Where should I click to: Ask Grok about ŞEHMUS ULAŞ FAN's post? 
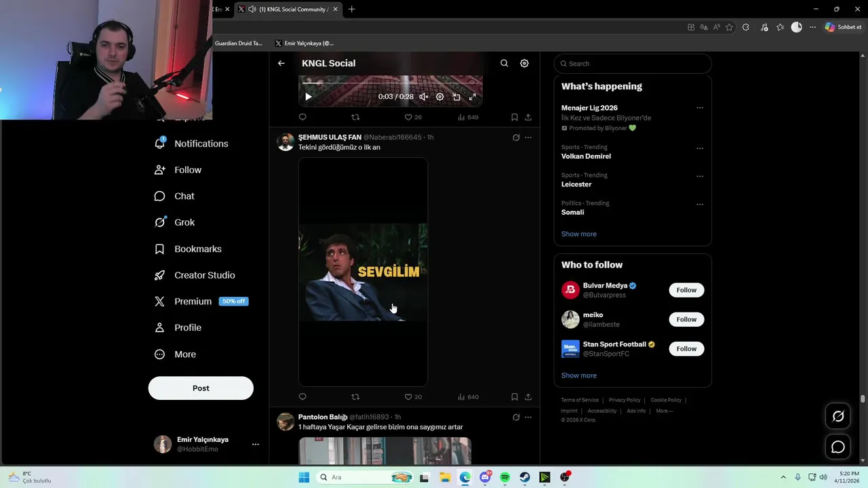516,138
